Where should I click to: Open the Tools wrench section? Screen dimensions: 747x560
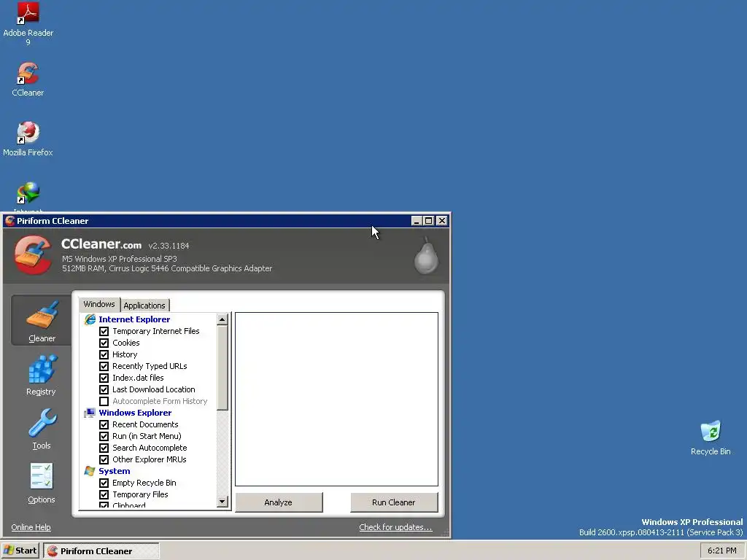pyautogui.click(x=42, y=429)
